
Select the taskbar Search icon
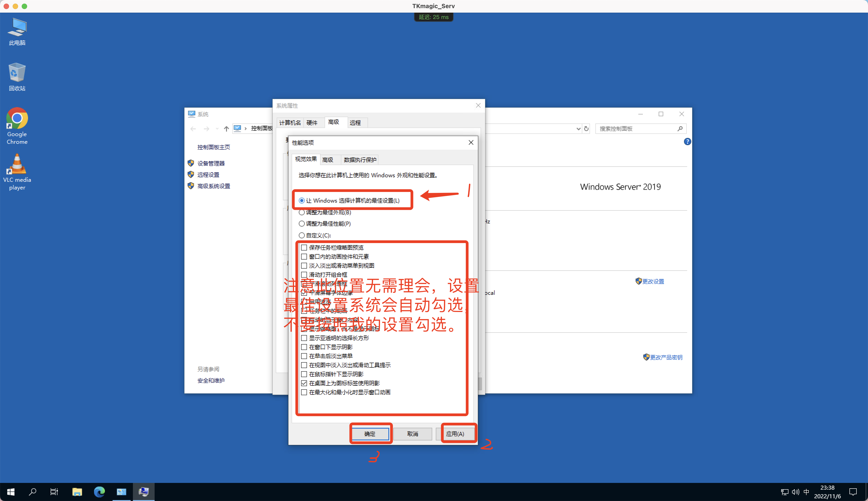point(33,492)
